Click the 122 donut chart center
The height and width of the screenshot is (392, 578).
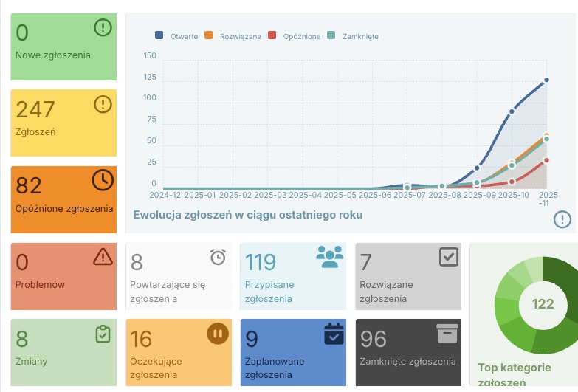coord(543,304)
